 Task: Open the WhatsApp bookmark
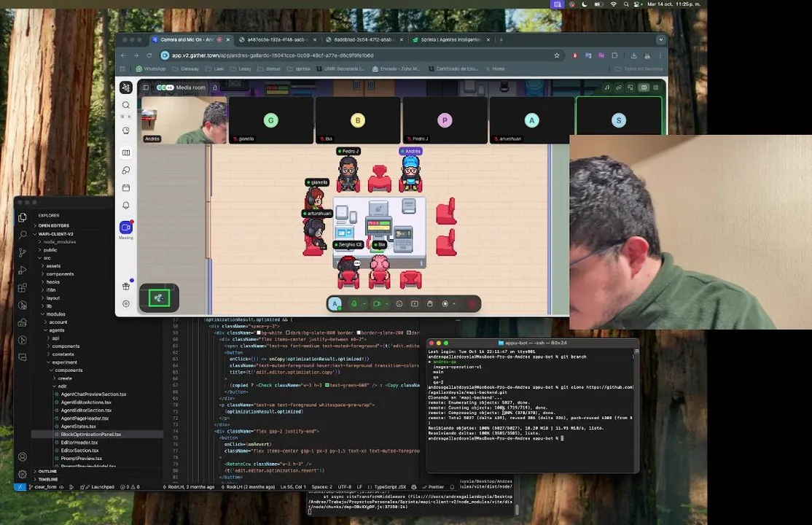pos(151,69)
